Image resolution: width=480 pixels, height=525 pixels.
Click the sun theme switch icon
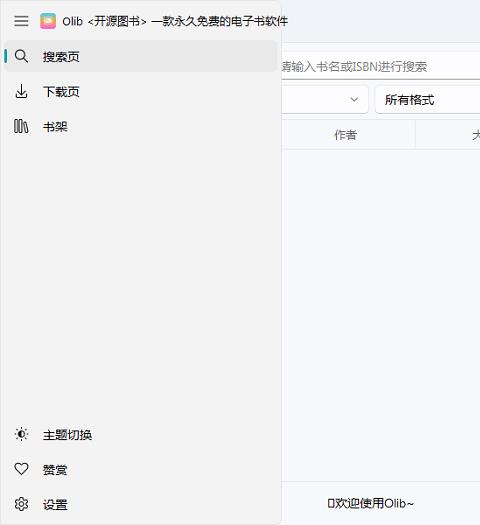coord(21,434)
